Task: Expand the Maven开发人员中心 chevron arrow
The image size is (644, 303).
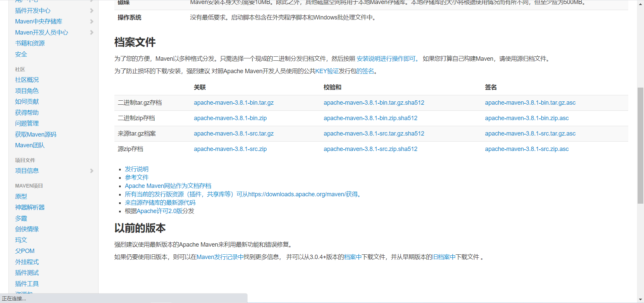Action: (x=92, y=33)
